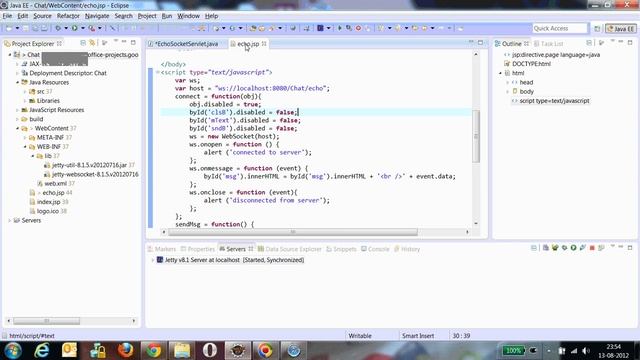640x360 pixels.
Task: Stop the server in Servers view
Action: click(592, 248)
